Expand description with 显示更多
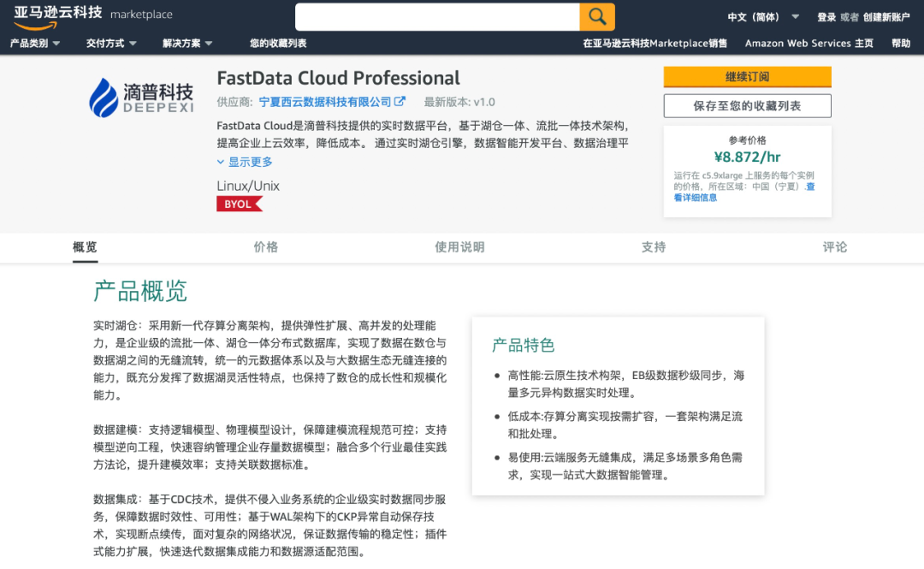924x569 pixels. click(245, 162)
